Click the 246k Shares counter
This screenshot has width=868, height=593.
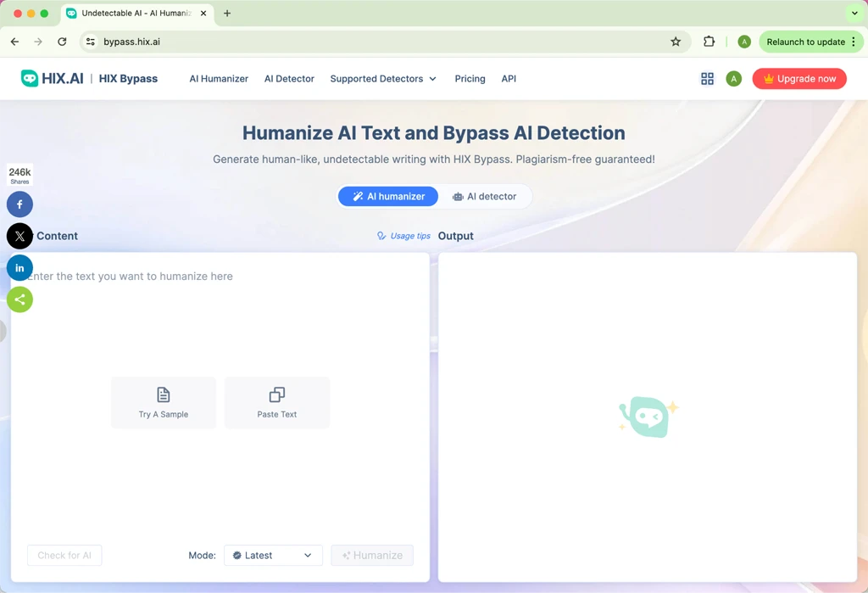19,175
